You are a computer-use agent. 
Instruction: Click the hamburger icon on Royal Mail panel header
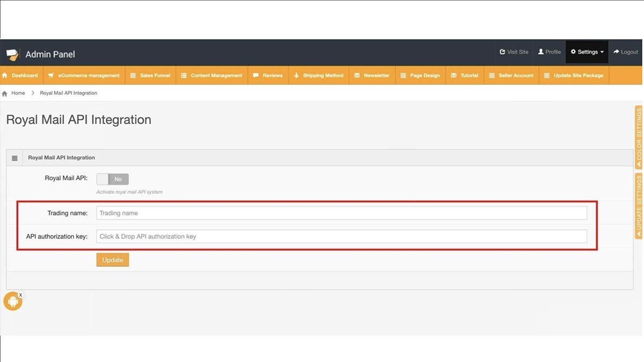(14, 157)
